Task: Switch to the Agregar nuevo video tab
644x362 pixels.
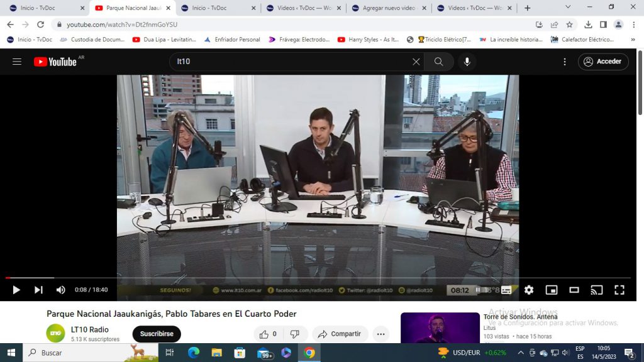Action: pyautogui.click(x=389, y=8)
